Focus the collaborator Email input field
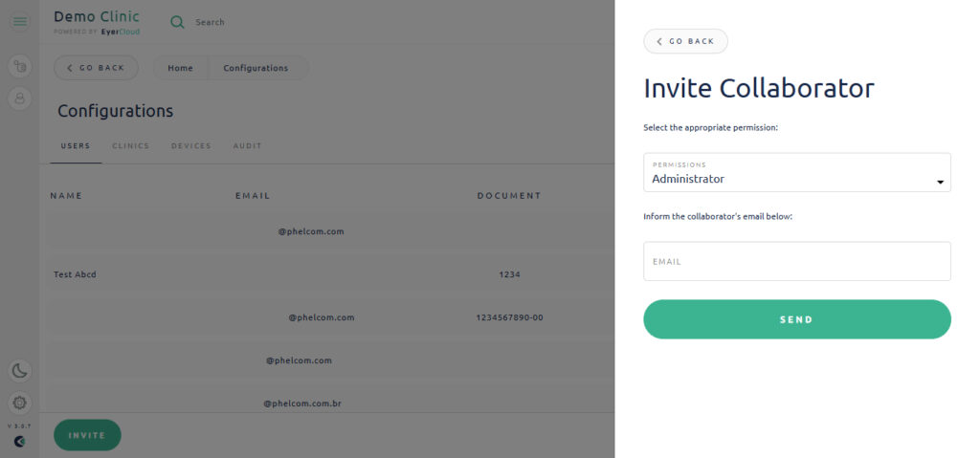980x458 pixels. 797,261
